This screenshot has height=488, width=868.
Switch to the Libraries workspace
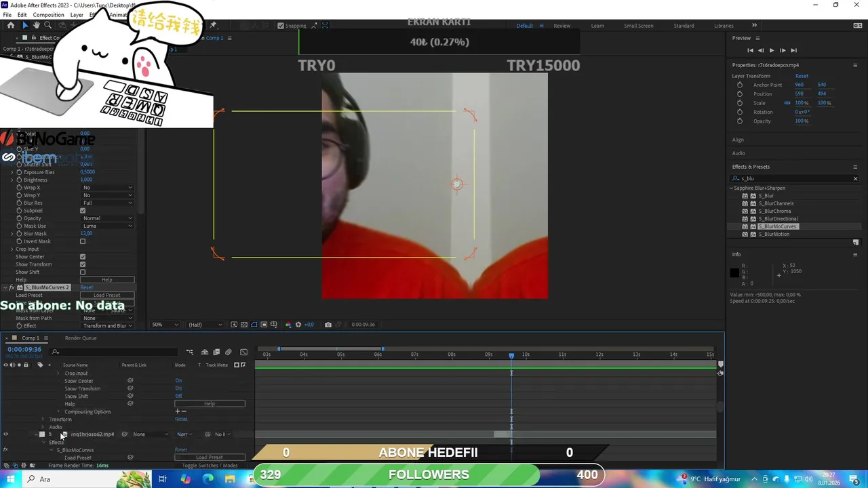[724, 26]
